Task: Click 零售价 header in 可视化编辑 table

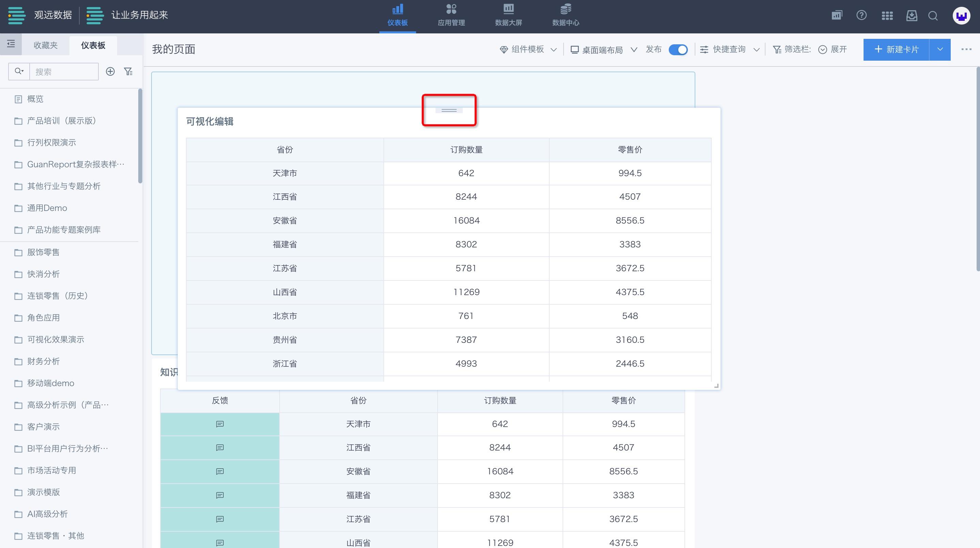Action: pos(630,150)
